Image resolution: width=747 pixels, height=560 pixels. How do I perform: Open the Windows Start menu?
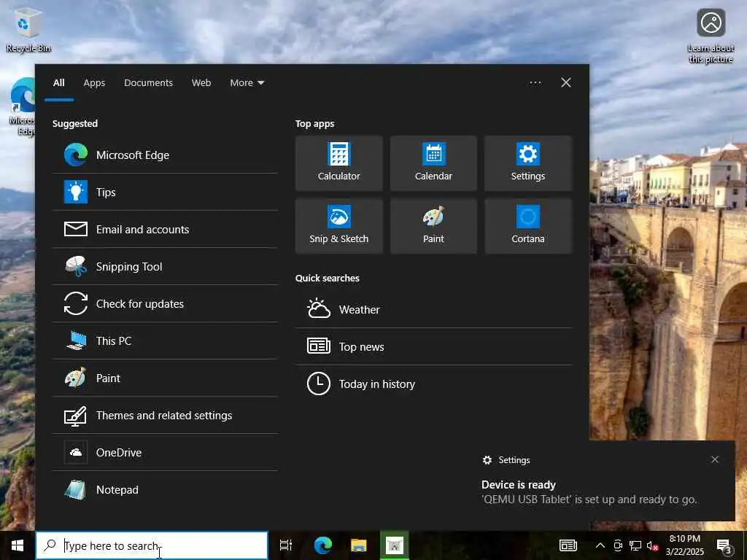click(18, 545)
